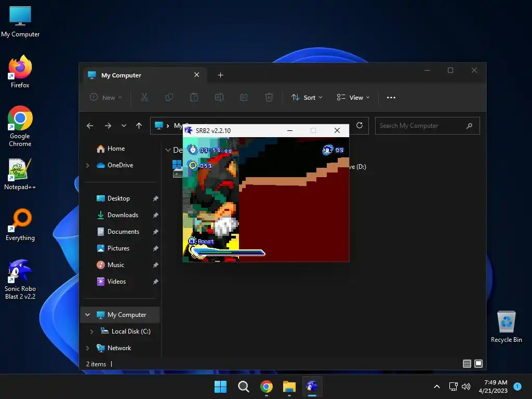532x399 pixels.
Task: Click the Copy icon in Explorer toolbar
Action: pos(169,97)
